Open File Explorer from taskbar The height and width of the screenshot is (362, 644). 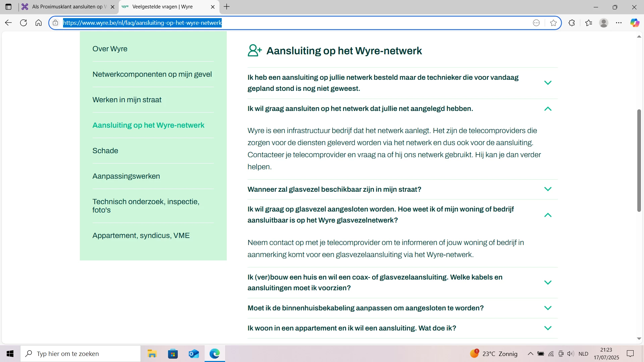tap(152, 354)
